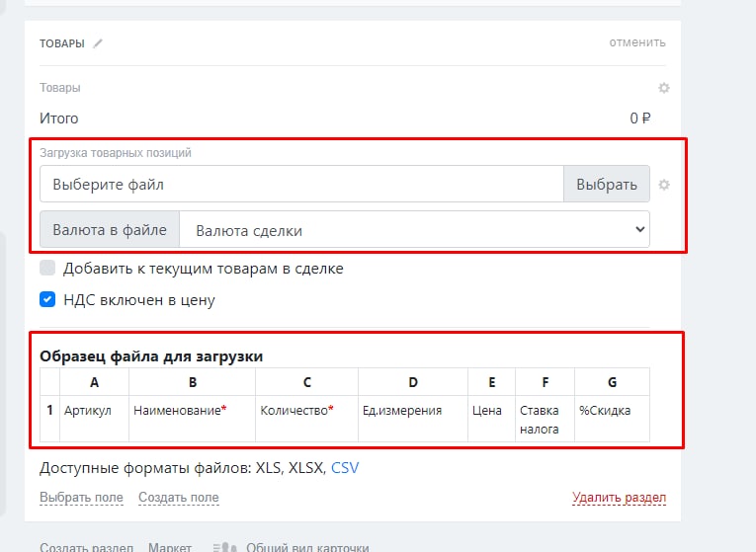Download the CSV sample format link
Screen dimensions: 756x552
point(345,468)
